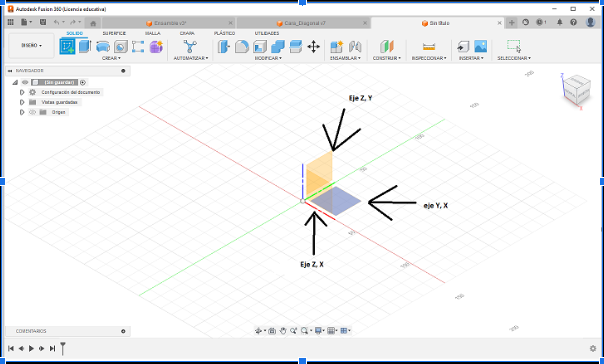
Task: Click the Selection window tool icon
Action: click(514, 46)
